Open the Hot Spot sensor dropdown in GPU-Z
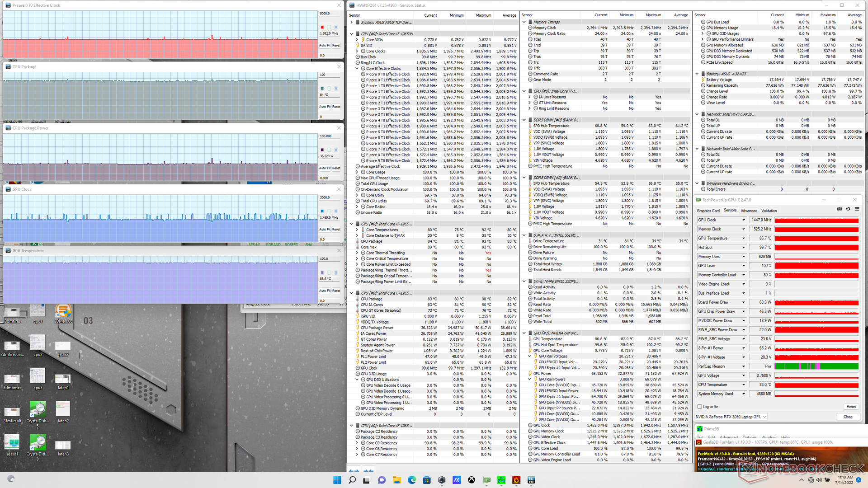 pyautogui.click(x=744, y=248)
